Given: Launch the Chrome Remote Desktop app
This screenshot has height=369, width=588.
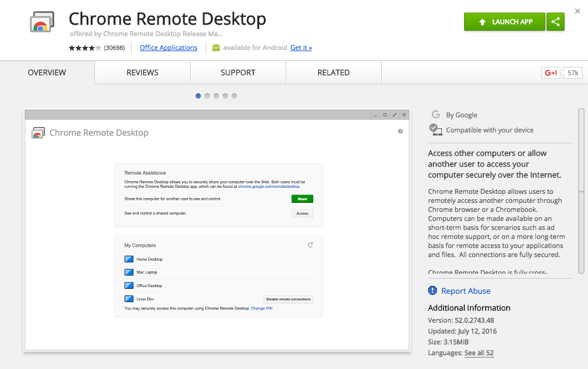Looking at the screenshot, I should coord(504,22).
